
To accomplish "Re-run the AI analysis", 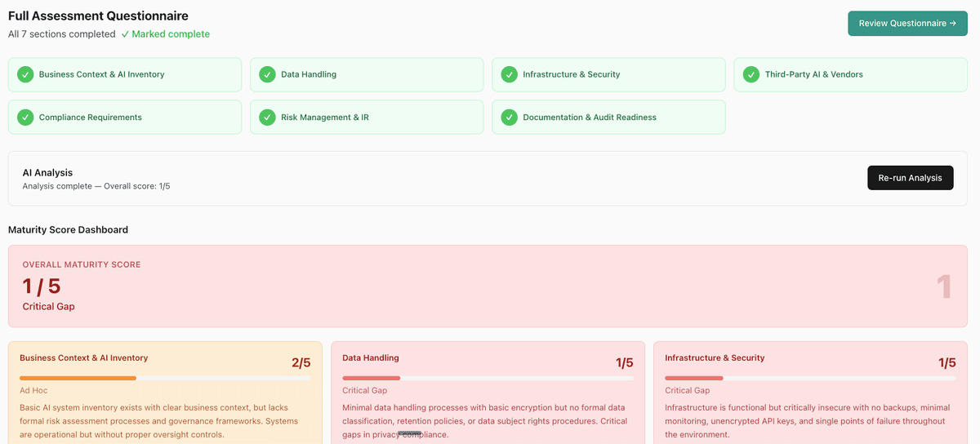I will [910, 178].
